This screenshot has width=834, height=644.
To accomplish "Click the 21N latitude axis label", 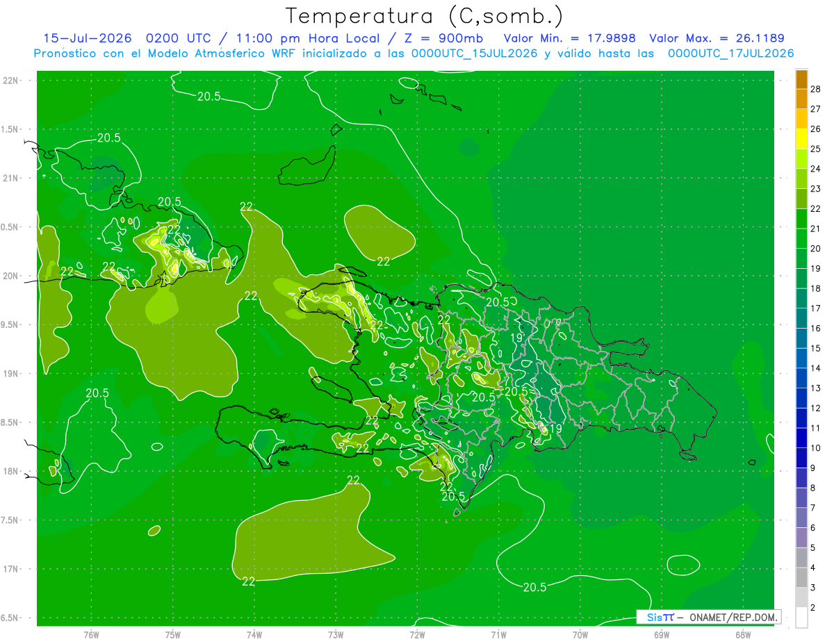I will (10, 178).
